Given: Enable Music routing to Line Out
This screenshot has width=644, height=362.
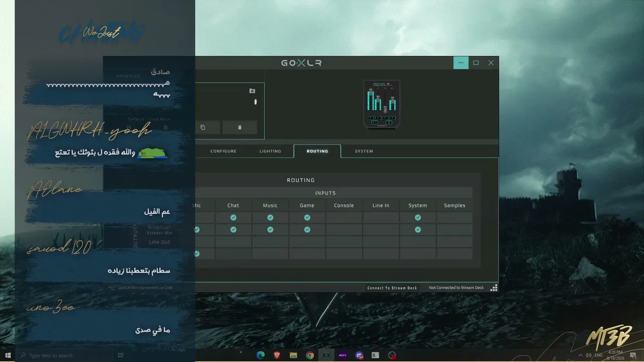Looking at the screenshot, I should [x=270, y=242].
